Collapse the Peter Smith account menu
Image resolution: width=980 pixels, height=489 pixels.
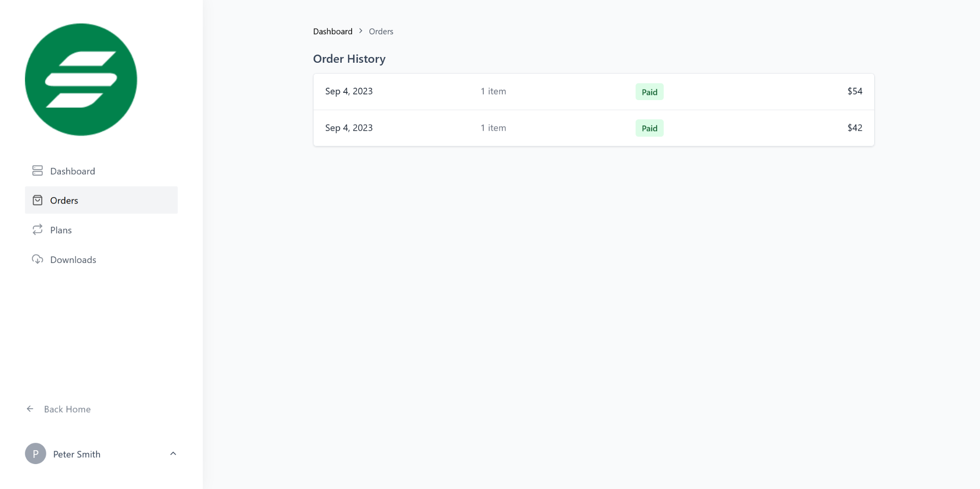pos(173,453)
